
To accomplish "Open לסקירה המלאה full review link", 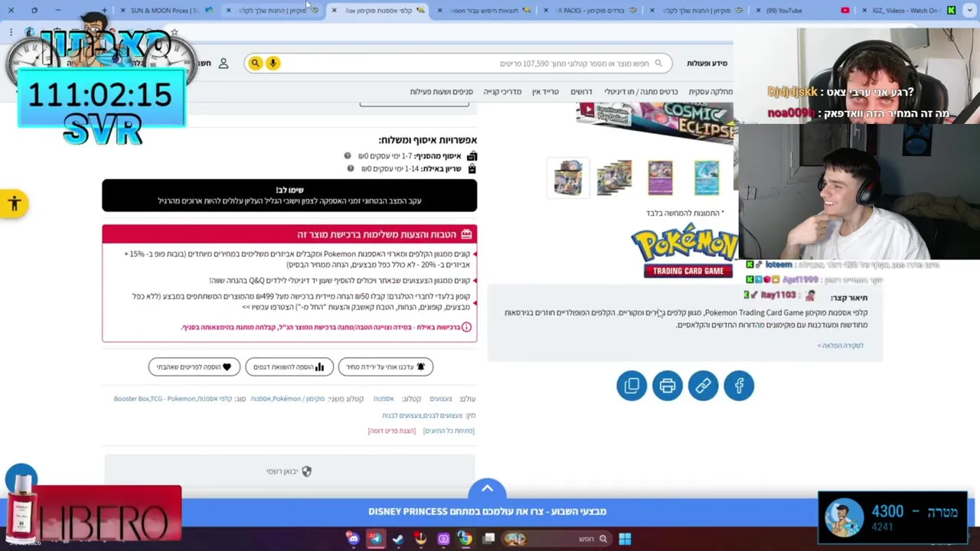I will point(840,346).
